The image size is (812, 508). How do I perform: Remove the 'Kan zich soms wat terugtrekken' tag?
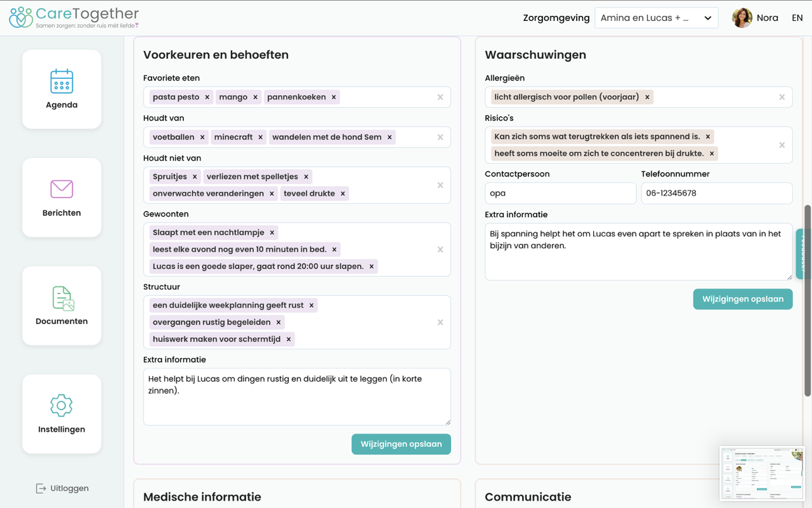tap(708, 137)
